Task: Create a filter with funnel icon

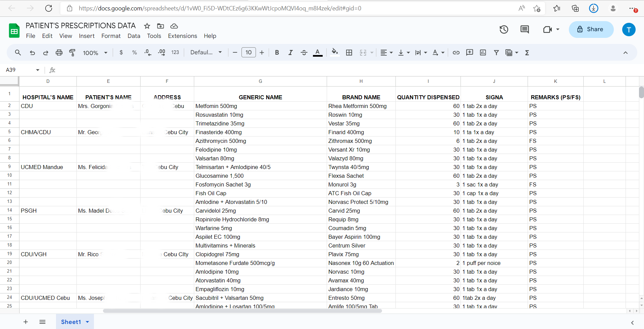Action: point(496,53)
